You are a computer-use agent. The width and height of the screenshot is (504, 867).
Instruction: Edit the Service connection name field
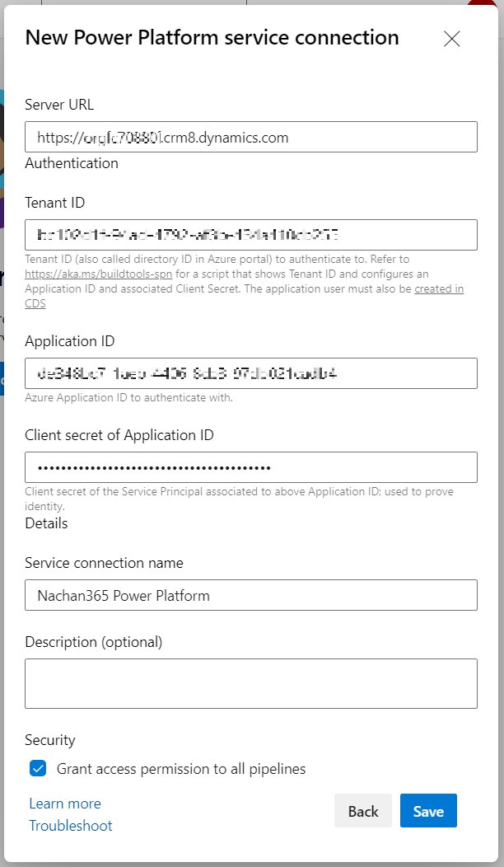(251, 595)
